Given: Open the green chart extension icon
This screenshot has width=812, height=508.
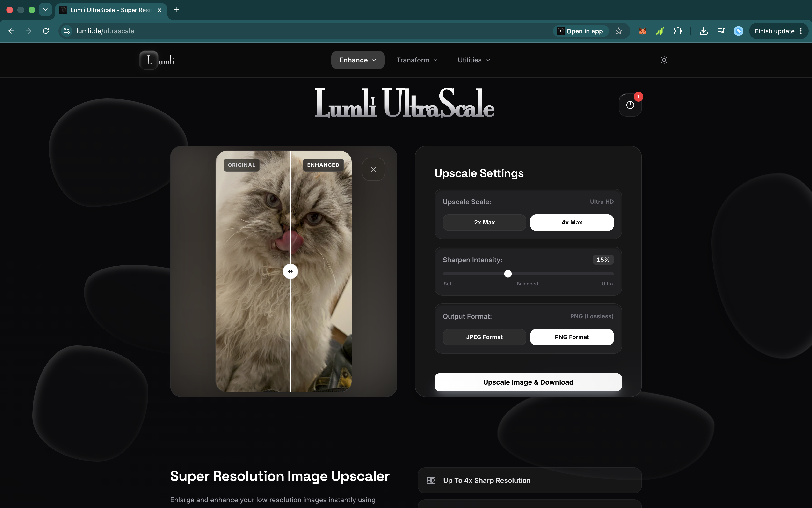Looking at the screenshot, I should pos(660,31).
